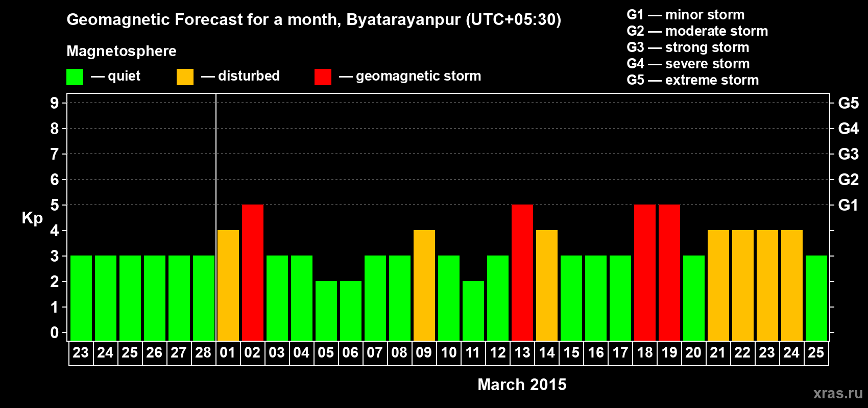Viewport: 868px width, 408px height.
Task: Click the "G2 — moderate storm" legend line
Action: pos(697,31)
